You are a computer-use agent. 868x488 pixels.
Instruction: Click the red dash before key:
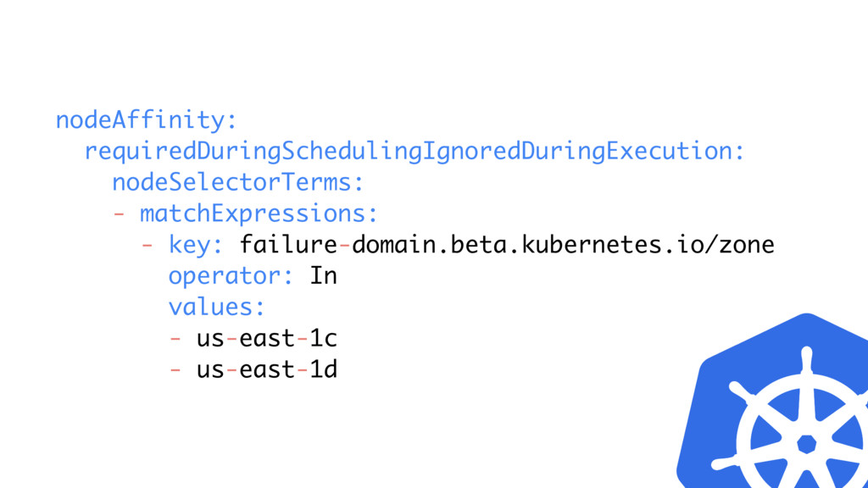[x=147, y=245]
